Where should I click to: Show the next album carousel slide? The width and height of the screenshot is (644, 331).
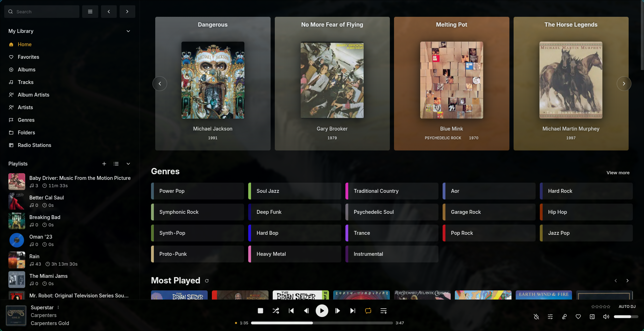click(624, 84)
